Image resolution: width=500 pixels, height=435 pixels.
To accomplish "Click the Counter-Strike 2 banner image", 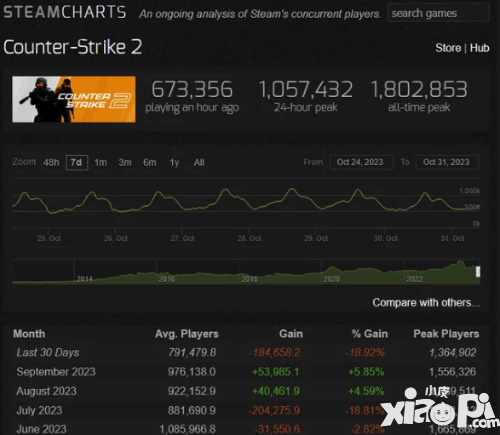I will click(x=74, y=99).
